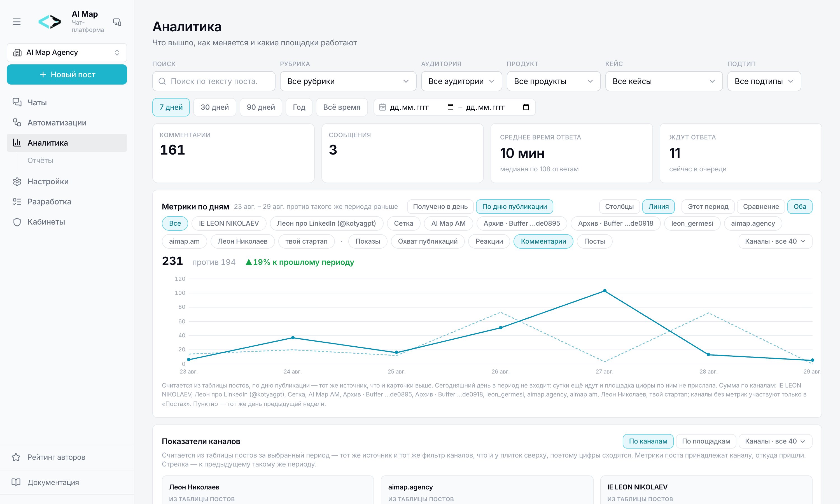Click the Чаты chat bubbles icon
The image size is (840, 504).
tap(17, 102)
